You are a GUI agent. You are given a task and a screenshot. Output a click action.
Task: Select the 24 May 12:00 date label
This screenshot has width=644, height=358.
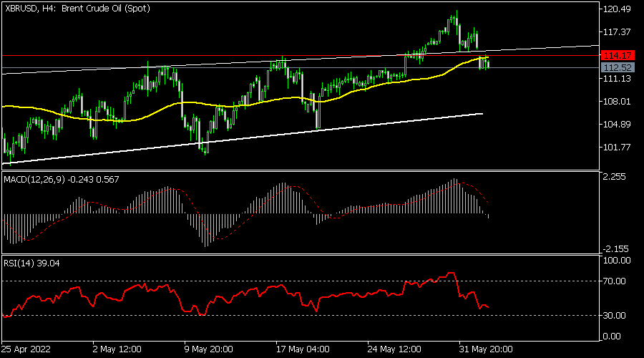394,349
